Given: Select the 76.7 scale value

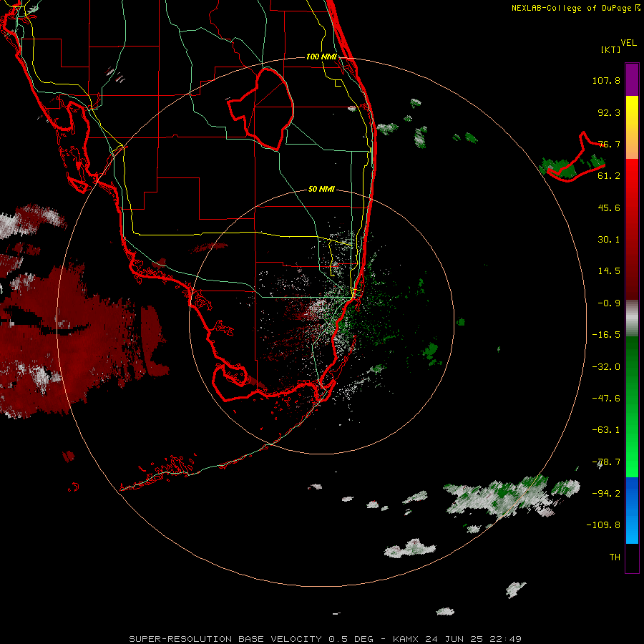Looking at the screenshot, I should 609,144.
